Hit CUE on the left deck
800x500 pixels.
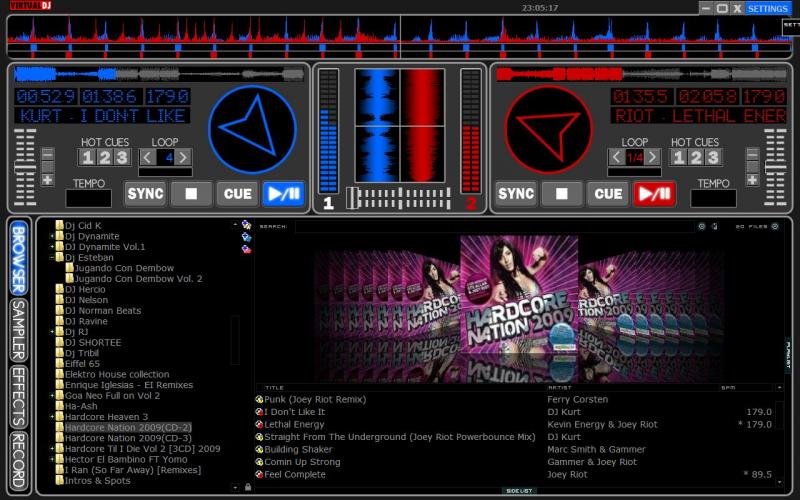(x=238, y=193)
